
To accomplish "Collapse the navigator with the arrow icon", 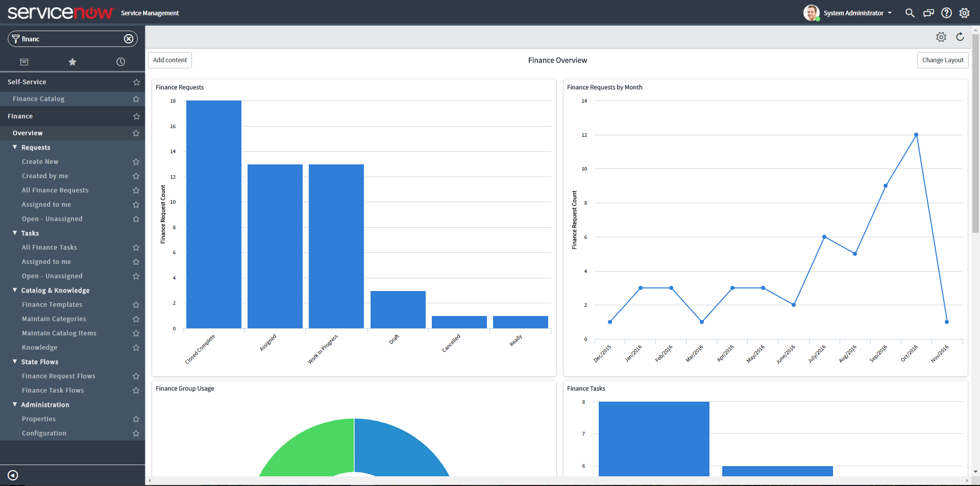I will [x=13, y=475].
